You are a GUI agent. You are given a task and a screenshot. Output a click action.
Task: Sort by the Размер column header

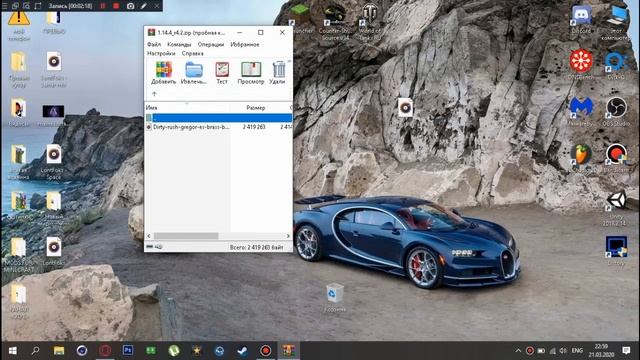pyautogui.click(x=256, y=108)
